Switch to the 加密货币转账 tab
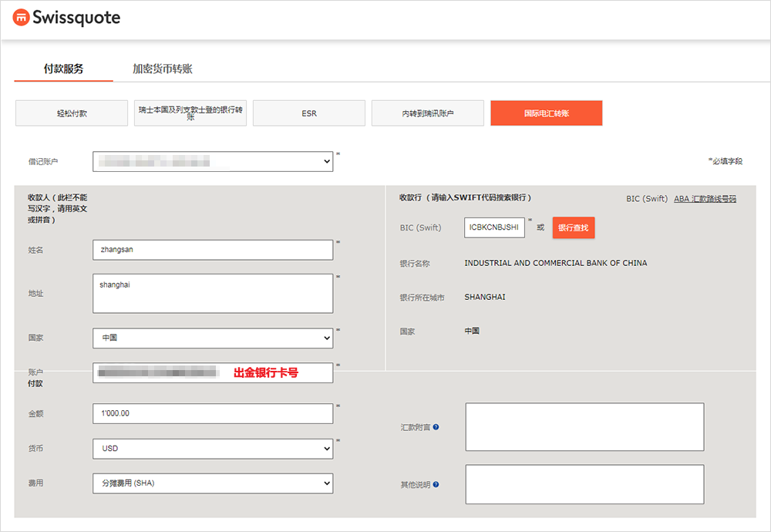Viewport: 771px width, 532px height. pyautogui.click(x=163, y=69)
